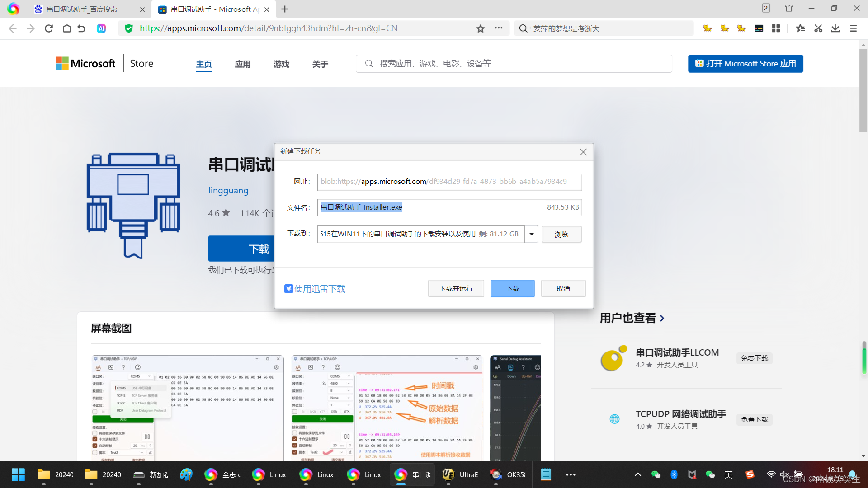Show hidden system tray icons
868x488 pixels.
[638, 474]
